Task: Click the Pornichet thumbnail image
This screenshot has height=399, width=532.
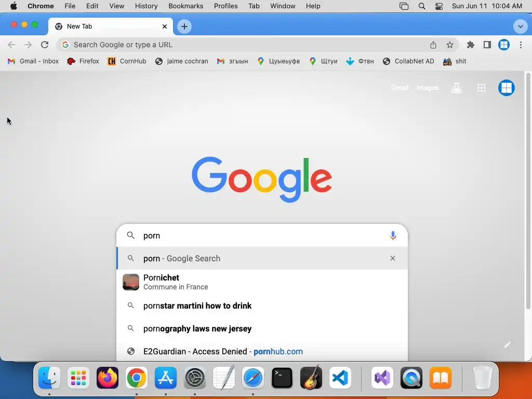Action: point(130,282)
